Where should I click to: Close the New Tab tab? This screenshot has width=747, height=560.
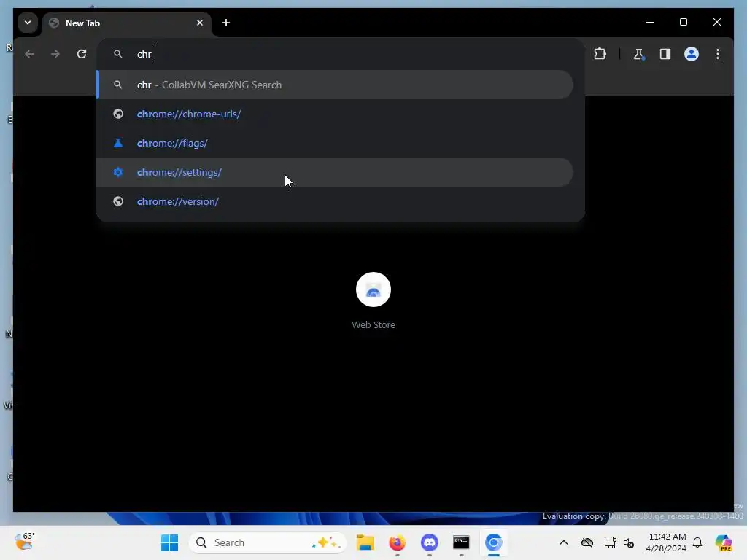tap(200, 23)
